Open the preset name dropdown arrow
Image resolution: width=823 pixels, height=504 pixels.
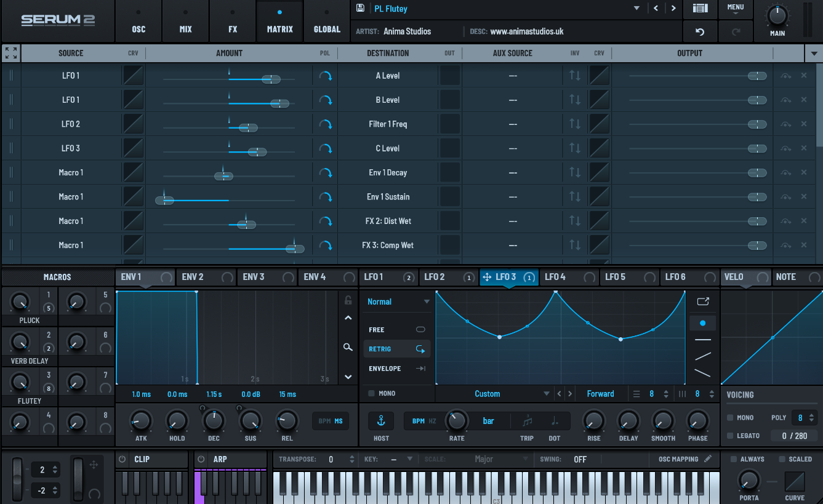(637, 9)
